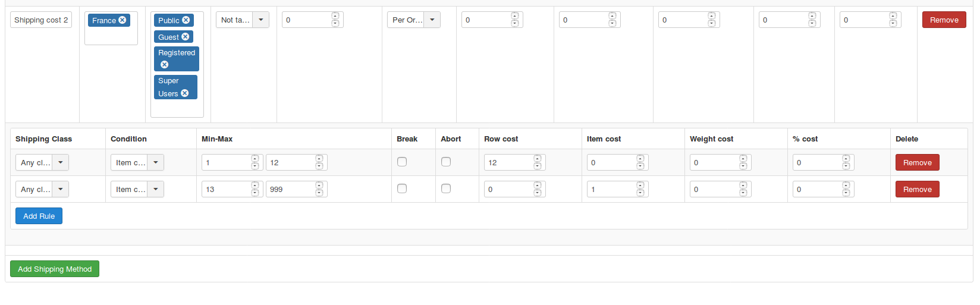Open second rule's 'Item c…' condition dropdown
This screenshot has height=305, width=980.
[x=155, y=189]
